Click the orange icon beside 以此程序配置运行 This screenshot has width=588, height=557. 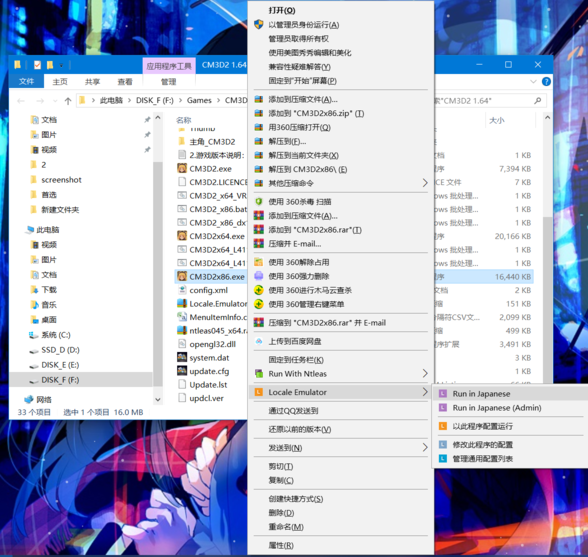443,426
